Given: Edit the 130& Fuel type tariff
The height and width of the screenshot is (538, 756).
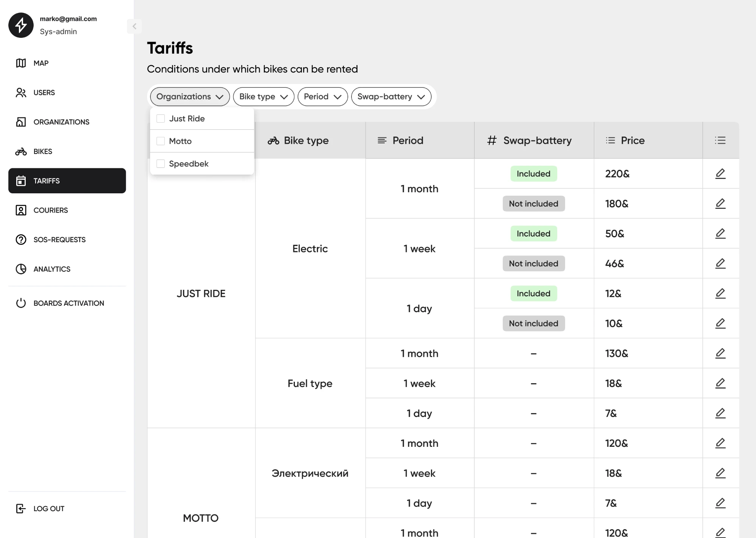Looking at the screenshot, I should (x=720, y=353).
